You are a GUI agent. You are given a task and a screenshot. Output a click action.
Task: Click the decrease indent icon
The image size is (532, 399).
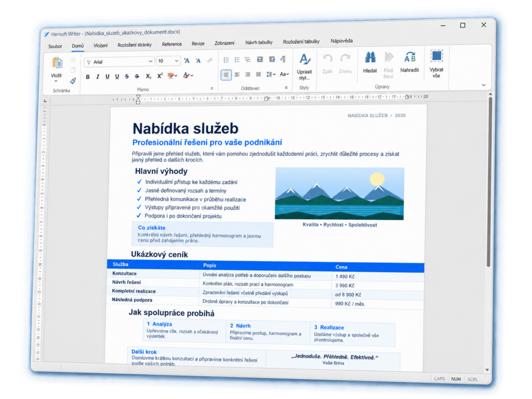point(260,59)
